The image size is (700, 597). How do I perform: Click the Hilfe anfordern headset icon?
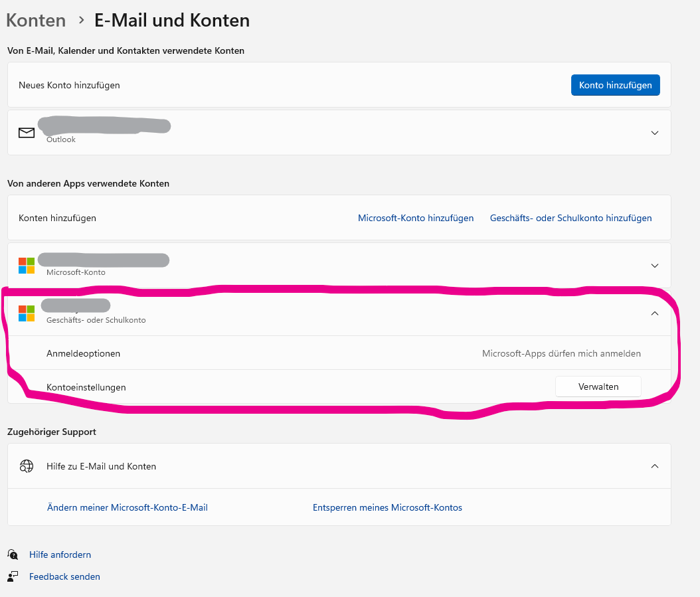tap(13, 554)
